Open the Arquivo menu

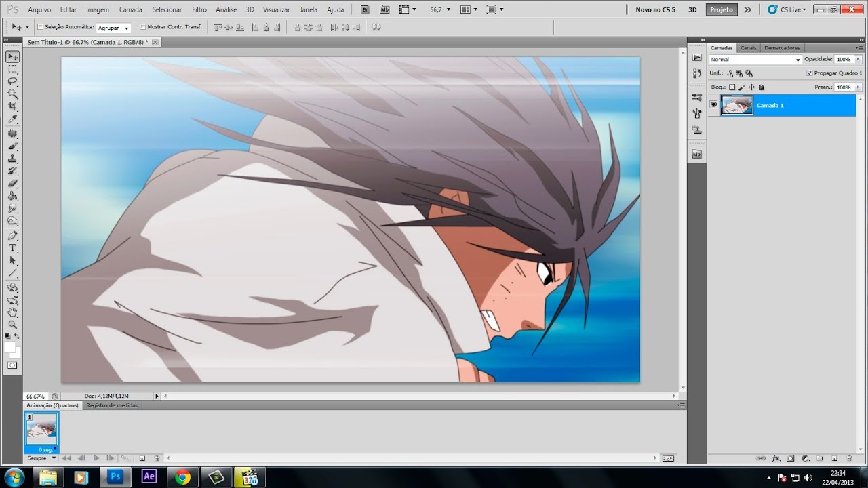(39, 9)
